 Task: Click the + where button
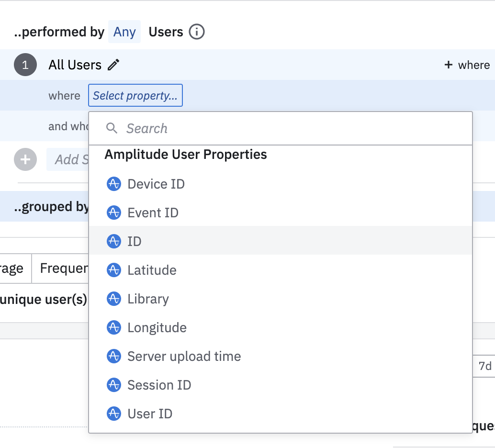coord(467,65)
